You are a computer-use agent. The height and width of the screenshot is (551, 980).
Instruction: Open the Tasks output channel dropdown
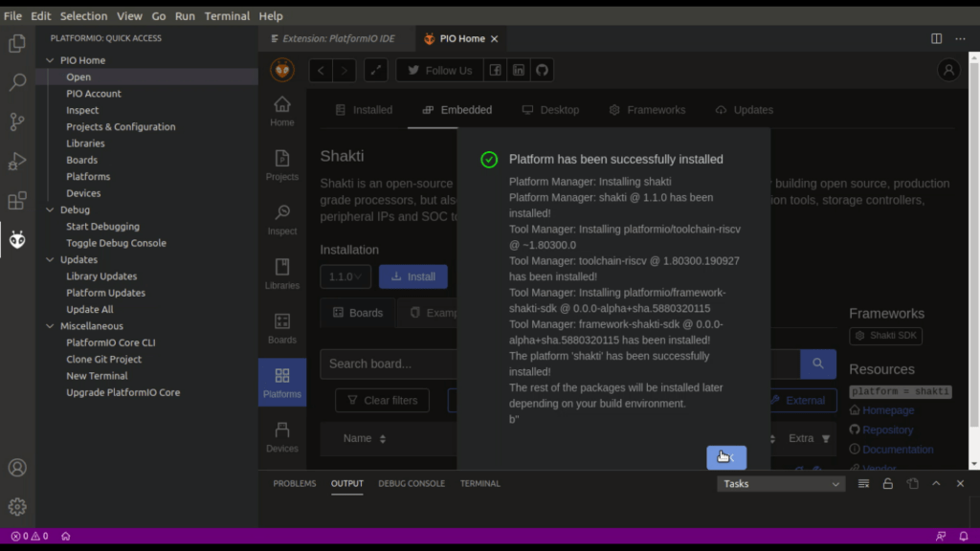point(781,483)
